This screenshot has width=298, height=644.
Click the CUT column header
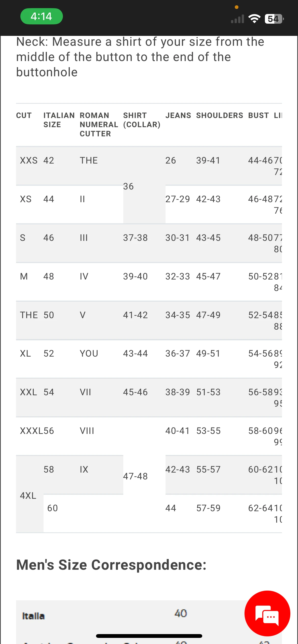tap(24, 115)
